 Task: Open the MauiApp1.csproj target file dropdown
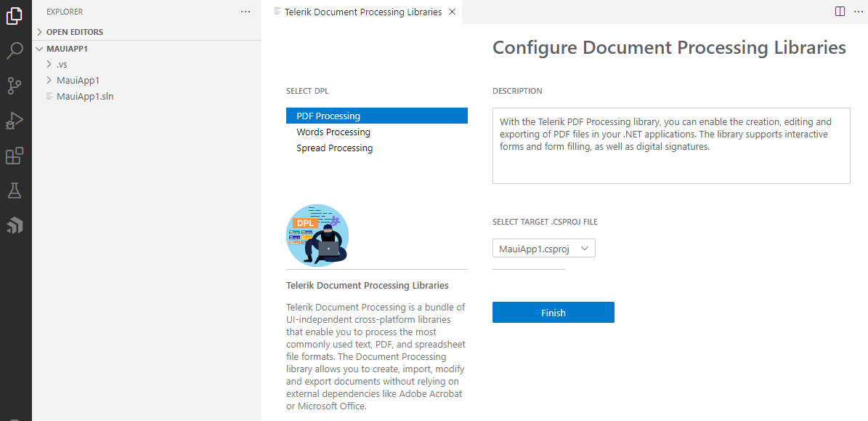coord(543,248)
